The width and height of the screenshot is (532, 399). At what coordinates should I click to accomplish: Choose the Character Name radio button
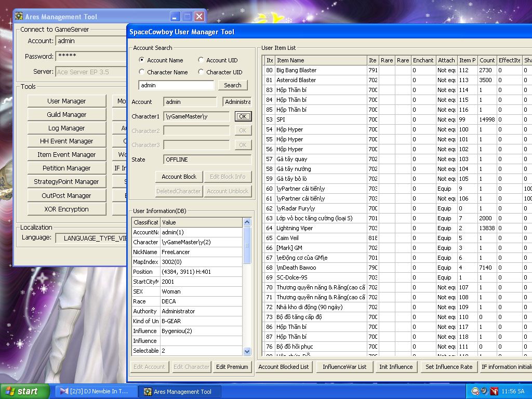[x=142, y=72]
